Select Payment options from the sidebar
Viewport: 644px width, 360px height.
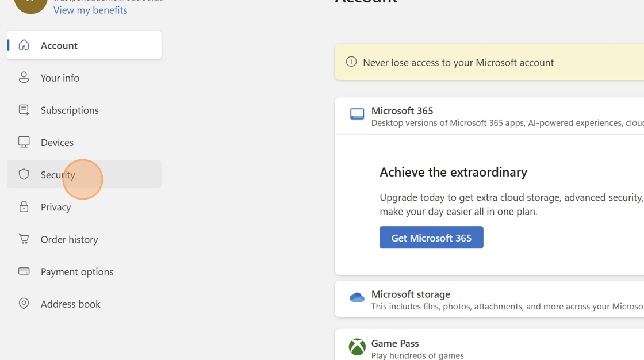[77, 271]
